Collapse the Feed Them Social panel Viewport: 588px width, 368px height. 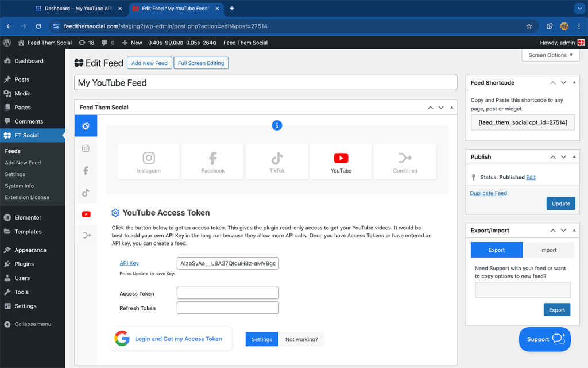pos(451,108)
